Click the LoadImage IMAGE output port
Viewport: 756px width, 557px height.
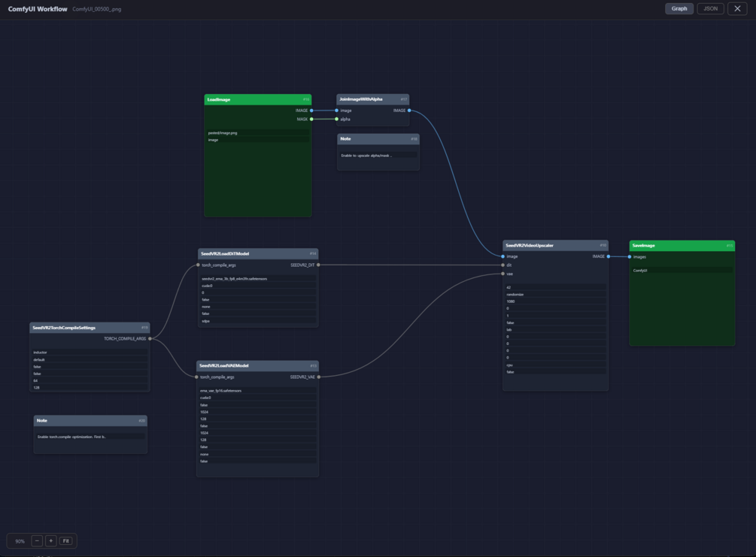click(x=311, y=110)
